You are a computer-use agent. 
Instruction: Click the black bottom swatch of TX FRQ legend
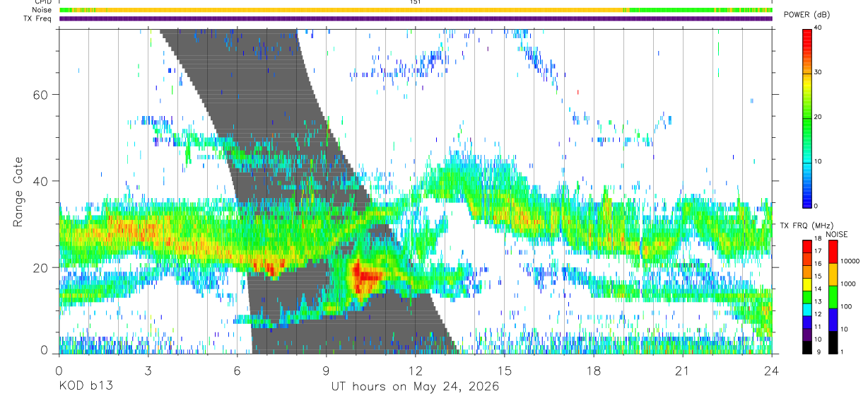[807, 346]
